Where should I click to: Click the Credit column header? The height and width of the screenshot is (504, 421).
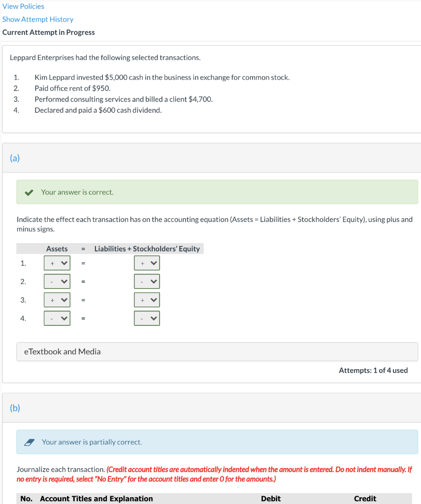365,498
